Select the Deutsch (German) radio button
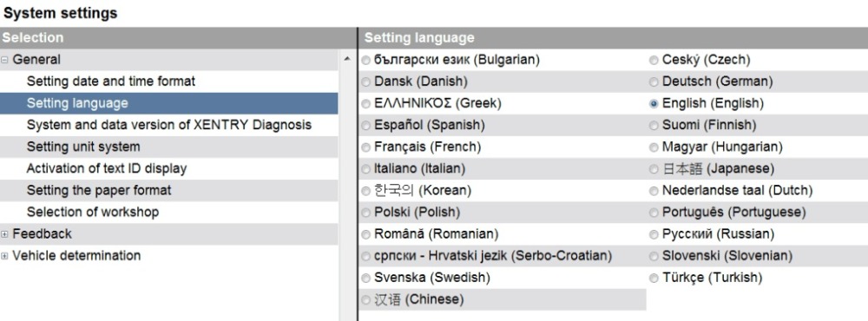 (654, 82)
